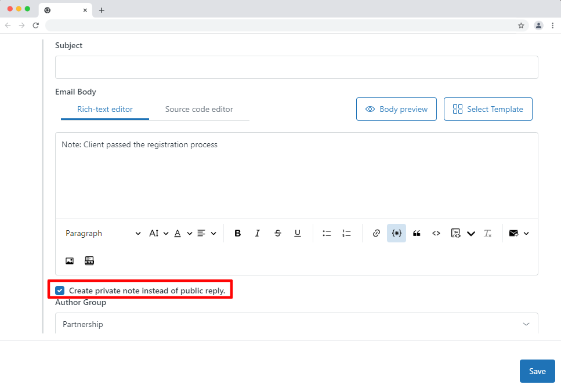Expand the code block language arrow
Viewport: 561px width, 392px height.
click(471, 234)
